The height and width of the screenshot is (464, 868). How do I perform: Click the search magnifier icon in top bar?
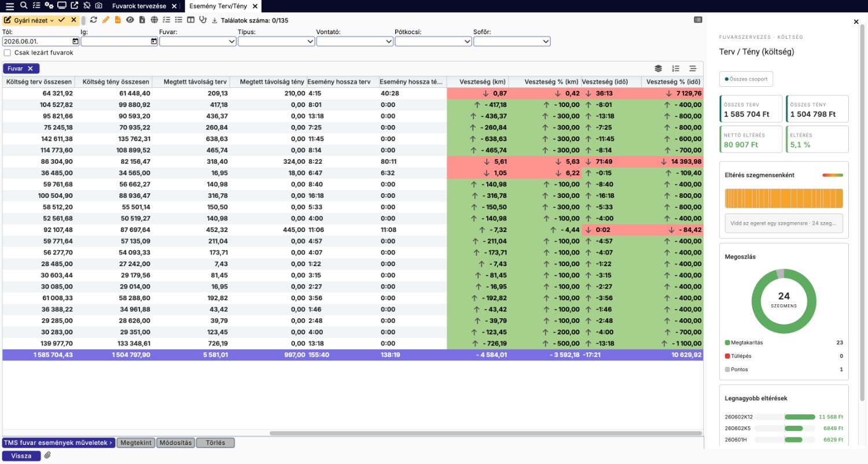pos(24,5)
